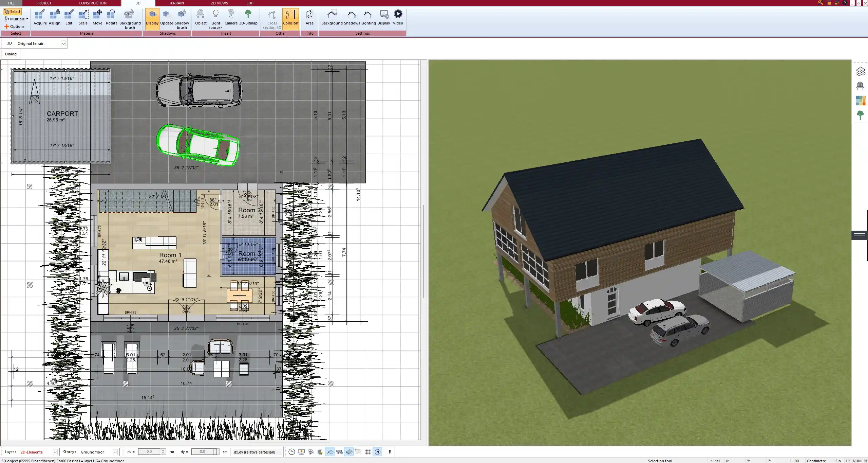
Task: Expand the Original terrain dropdown
Action: point(63,43)
